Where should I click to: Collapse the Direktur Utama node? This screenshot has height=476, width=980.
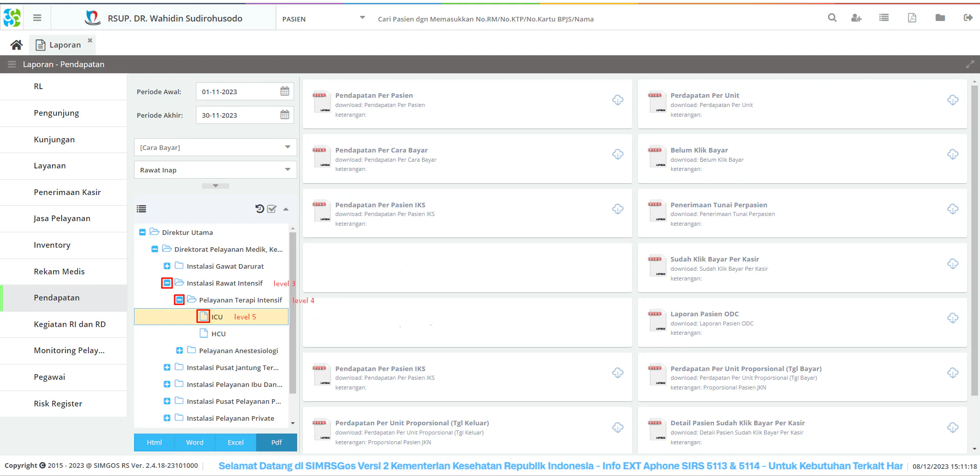click(142, 232)
